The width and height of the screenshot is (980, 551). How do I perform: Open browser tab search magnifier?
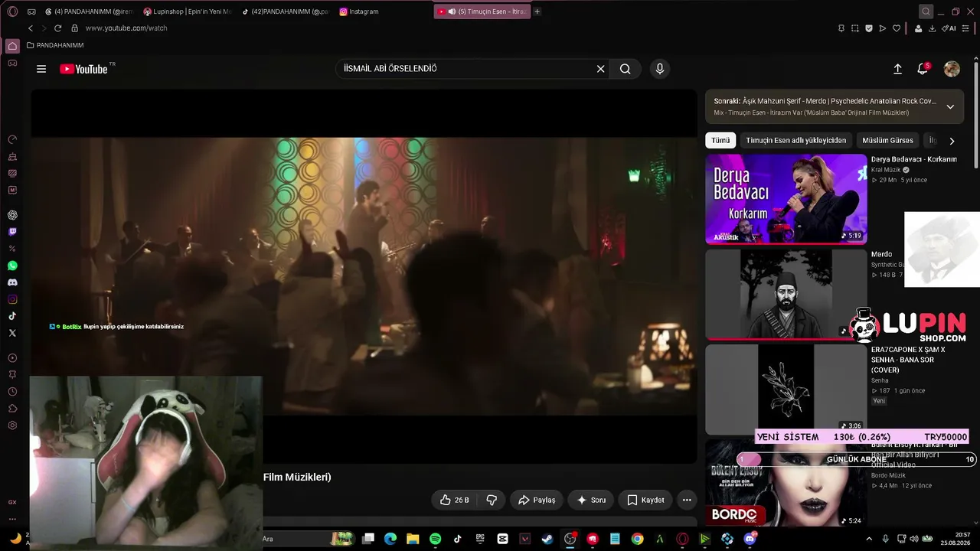tap(926, 11)
